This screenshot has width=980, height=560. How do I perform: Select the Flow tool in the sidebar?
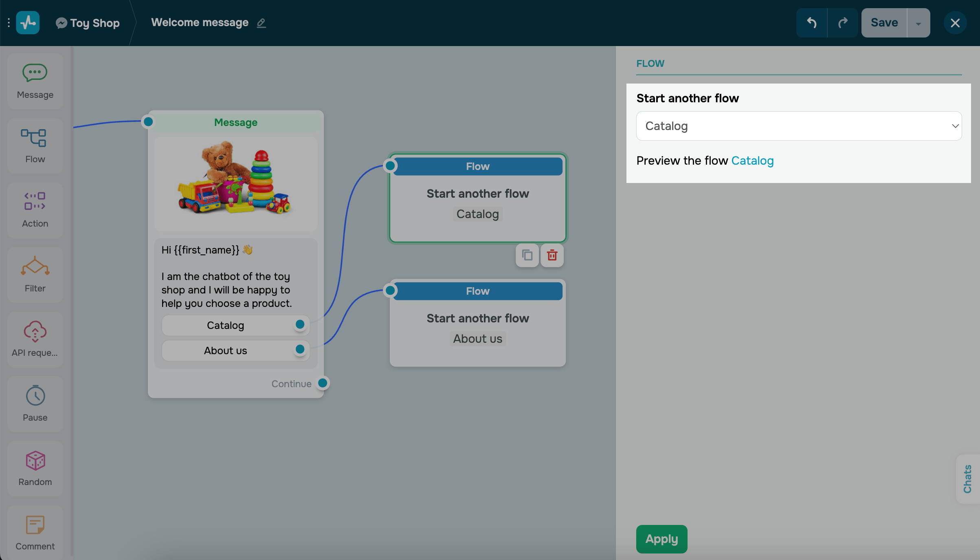pyautogui.click(x=35, y=145)
